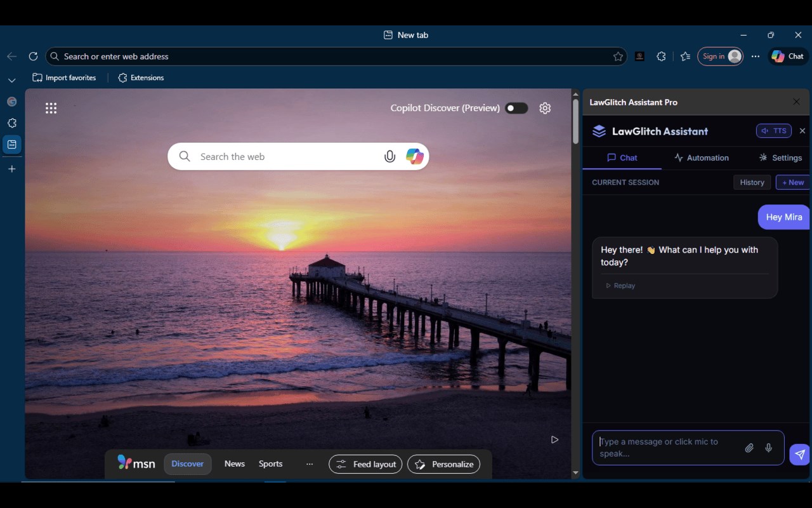This screenshot has height=508, width=812.
Task: Open the Settings and more ellipsis menu
Action: pos(755,57)
